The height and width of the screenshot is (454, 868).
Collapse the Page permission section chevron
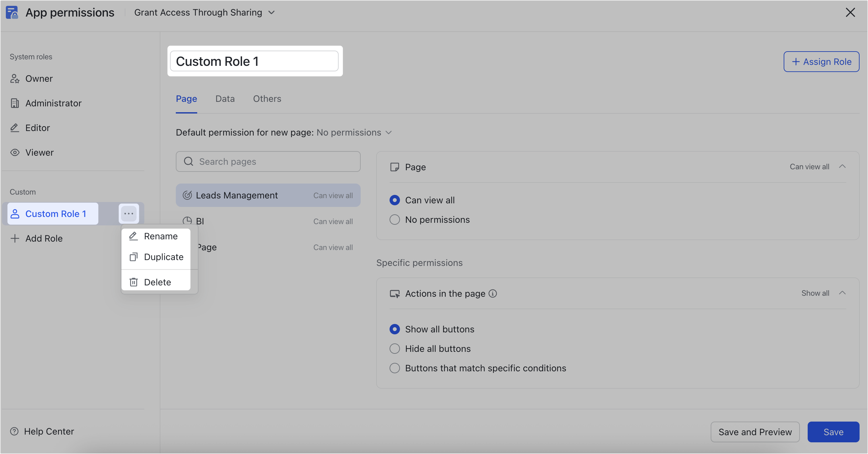point(842,166)
